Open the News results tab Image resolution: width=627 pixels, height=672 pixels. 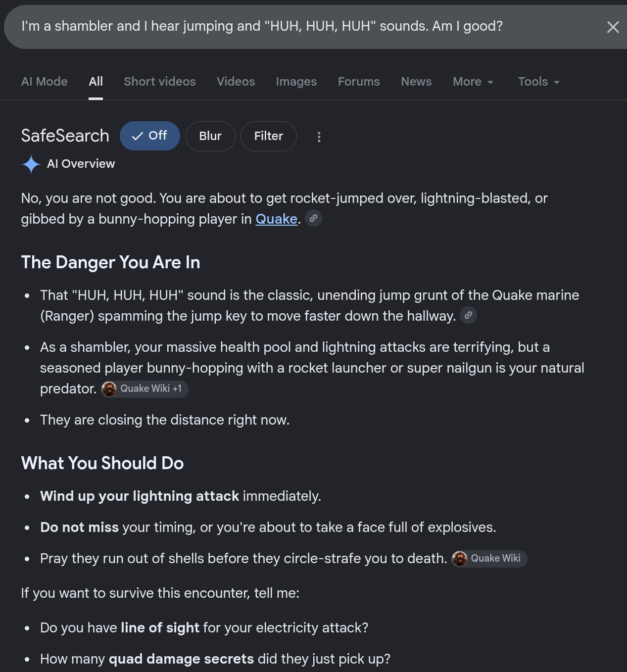416,82
